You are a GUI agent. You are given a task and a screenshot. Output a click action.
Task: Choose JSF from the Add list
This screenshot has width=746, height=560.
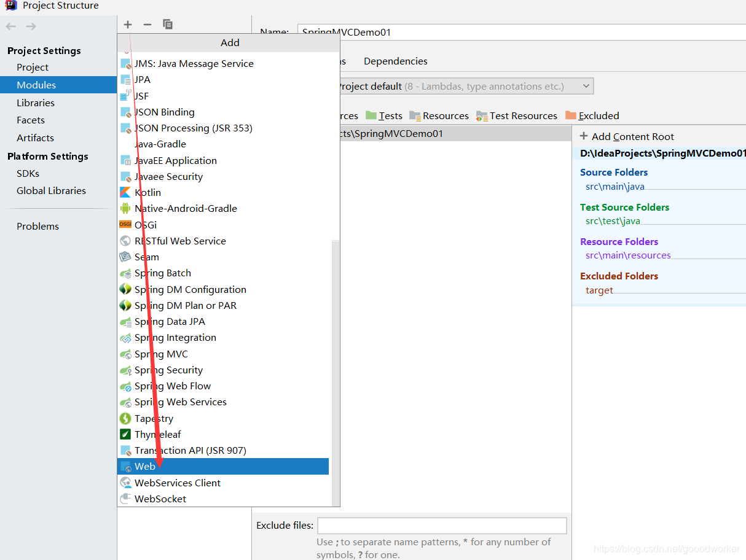224,96
